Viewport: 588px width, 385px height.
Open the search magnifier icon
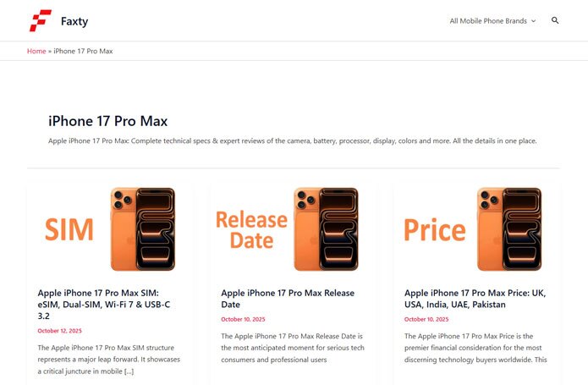(x=555, y=20)
